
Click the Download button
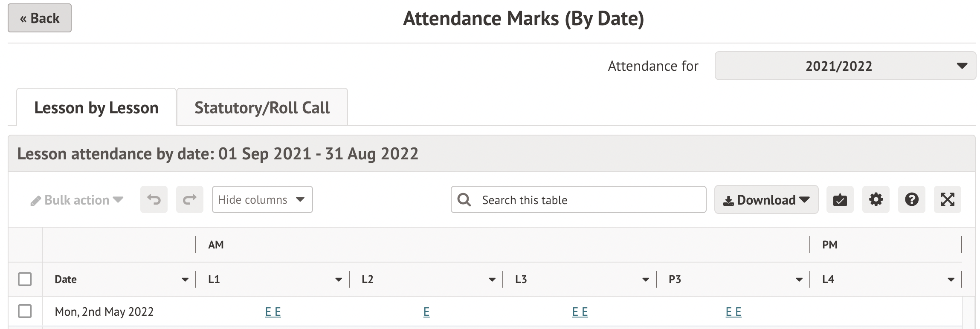pyautogui.click(x=766, y=199)
